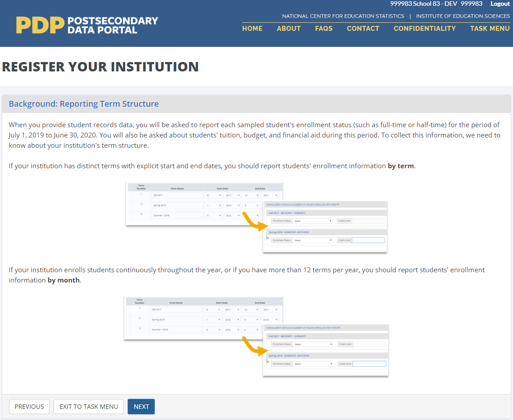Click the EXIT TO TASK MENU button
This screenshot has height=420, width=513.
88,407
